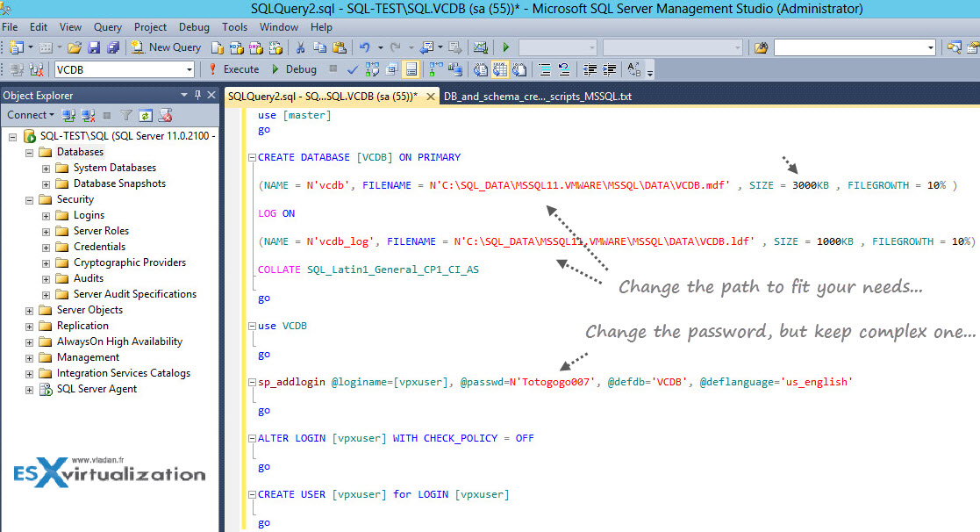Uncomment the selected lines
980x532 pixels.
(564, 69)
